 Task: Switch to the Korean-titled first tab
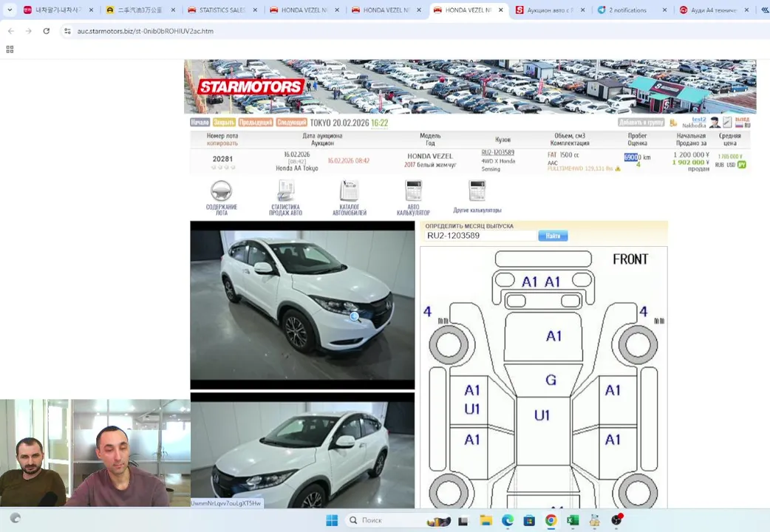tap(58, 10)
